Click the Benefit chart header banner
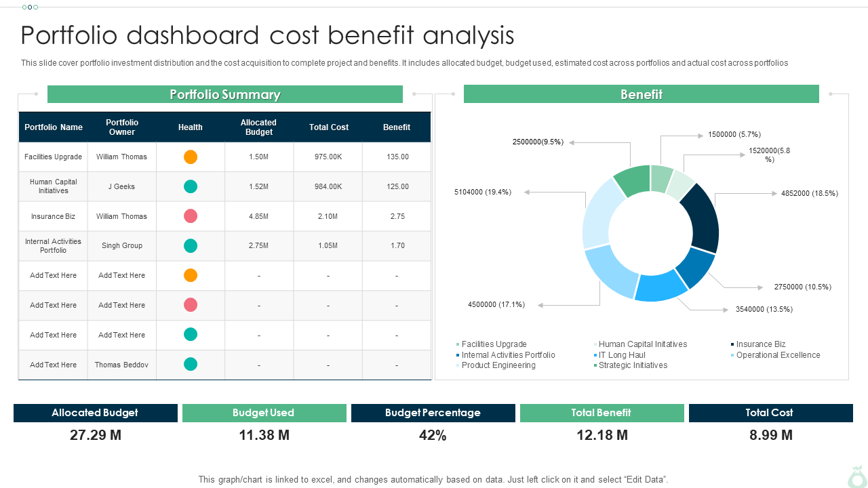868x488 pixels. tap(642, 94)
